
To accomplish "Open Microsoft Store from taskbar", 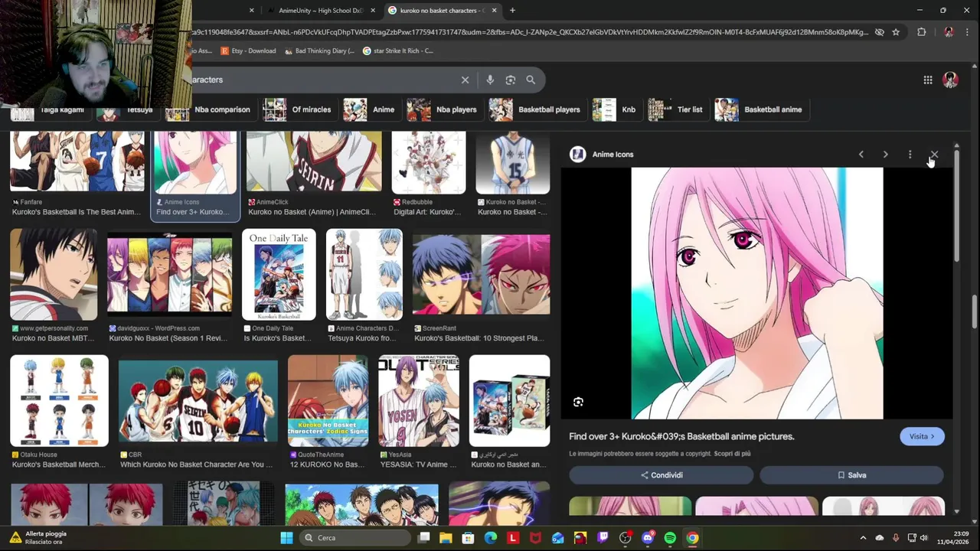I will pyautogui.click(x=468, y=538).
